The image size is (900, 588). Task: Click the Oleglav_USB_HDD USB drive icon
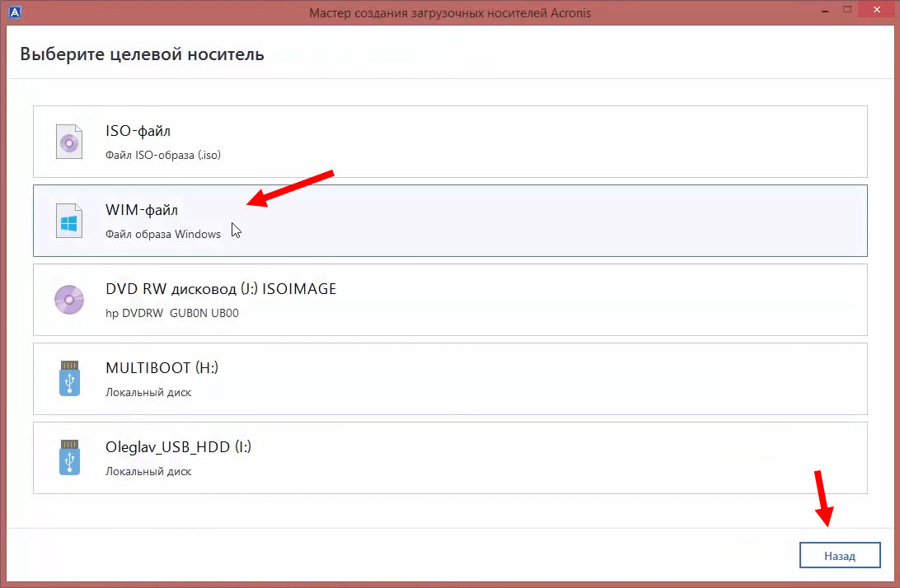tap(69, 458)
